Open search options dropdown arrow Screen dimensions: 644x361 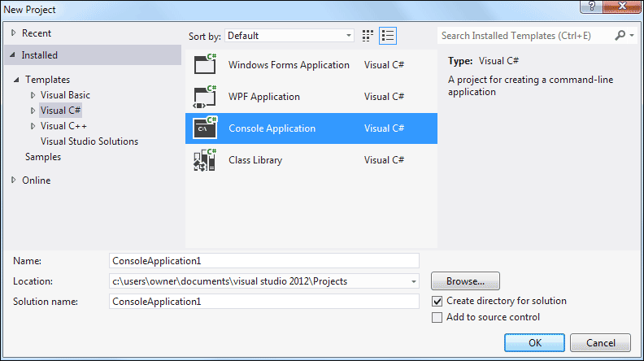coord(632,35)
